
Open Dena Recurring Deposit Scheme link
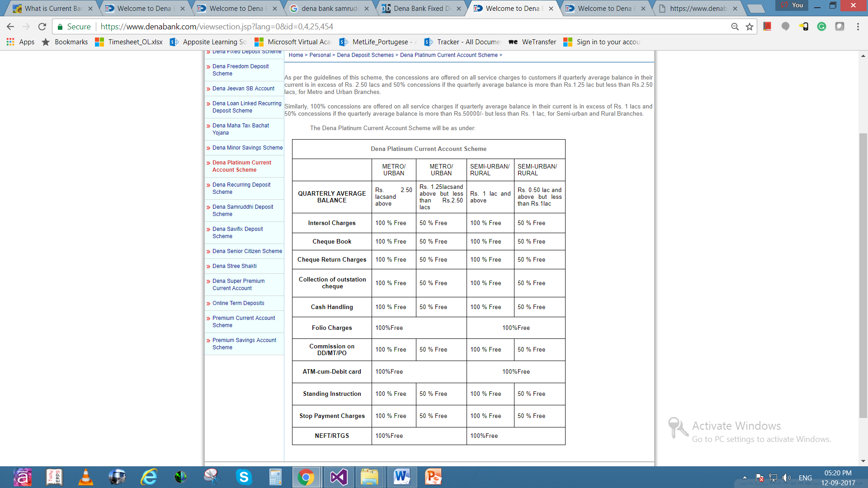coord(241,188)
